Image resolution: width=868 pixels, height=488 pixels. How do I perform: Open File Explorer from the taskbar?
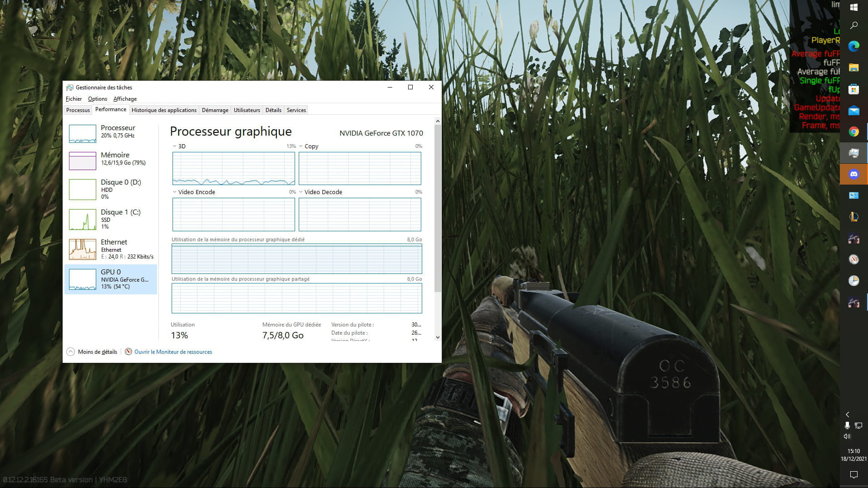point(853,68)
